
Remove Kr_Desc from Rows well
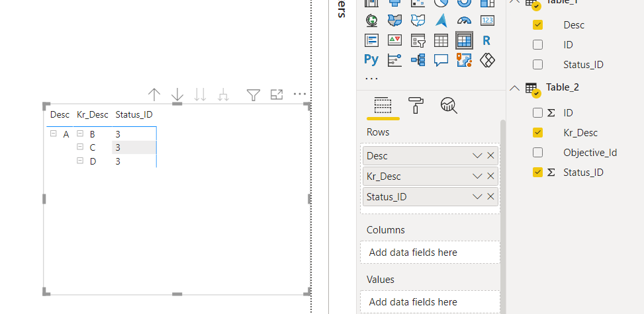click(490, 176)
